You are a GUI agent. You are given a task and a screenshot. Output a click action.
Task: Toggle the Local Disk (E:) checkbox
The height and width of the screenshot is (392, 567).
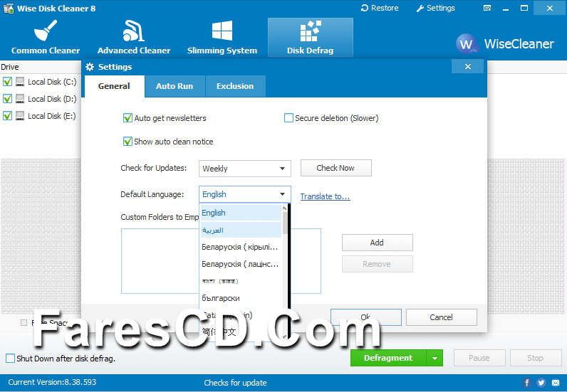[7, 116]
